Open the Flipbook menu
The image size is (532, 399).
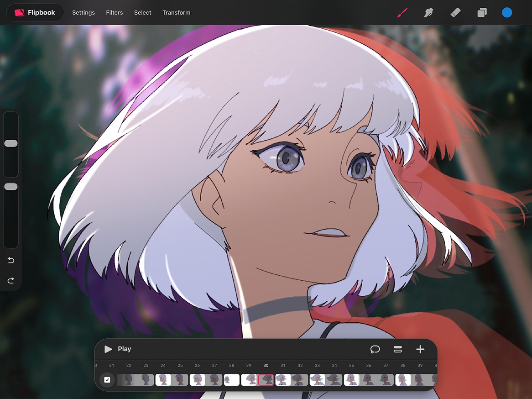click(x=35, y=13)
